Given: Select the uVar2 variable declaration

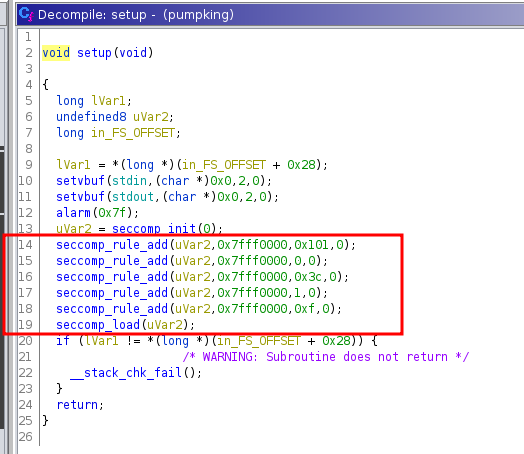Looking at the screenshot, I should pyautogui.click(x=115, y=117).
